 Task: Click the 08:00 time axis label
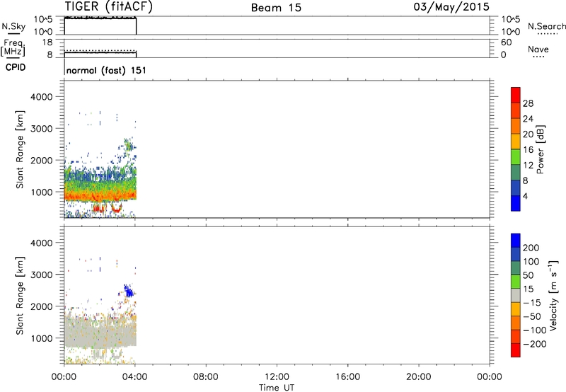(x=206, y=377)
